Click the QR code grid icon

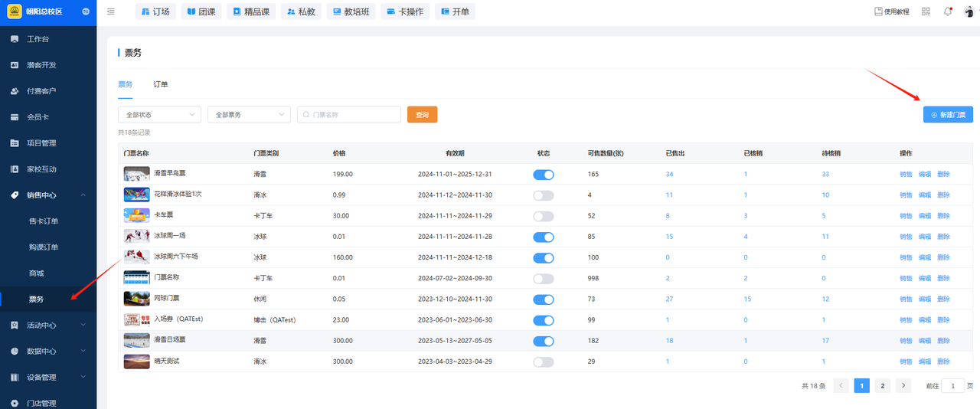click(926, 11)
